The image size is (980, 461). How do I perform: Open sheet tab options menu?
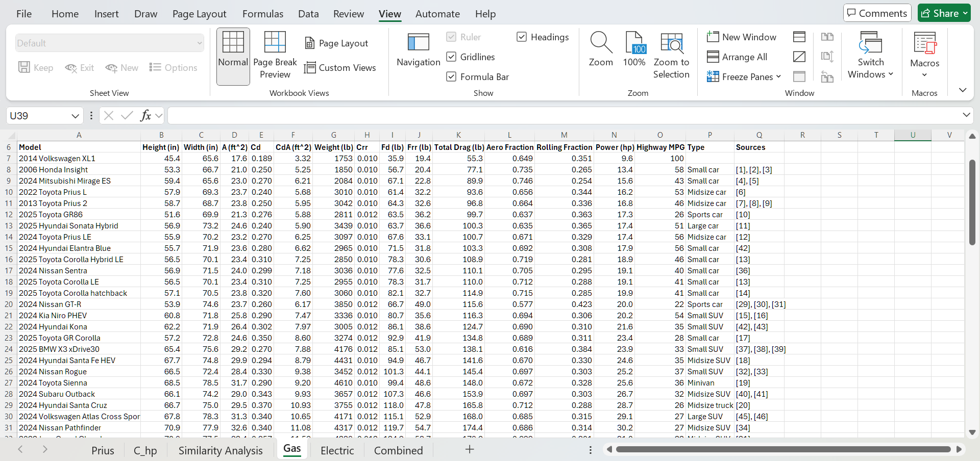(591, 450)
